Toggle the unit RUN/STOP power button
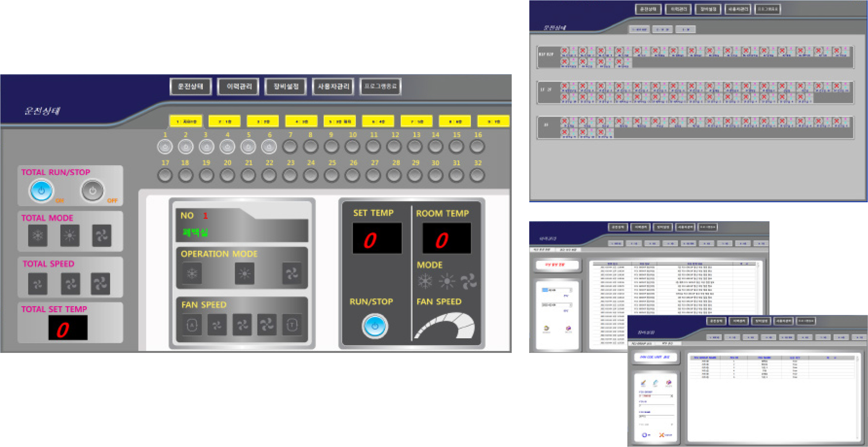Image resolution: width=868 pixels, height=447 pixels. pyautogui.click(x=375, y=326)
